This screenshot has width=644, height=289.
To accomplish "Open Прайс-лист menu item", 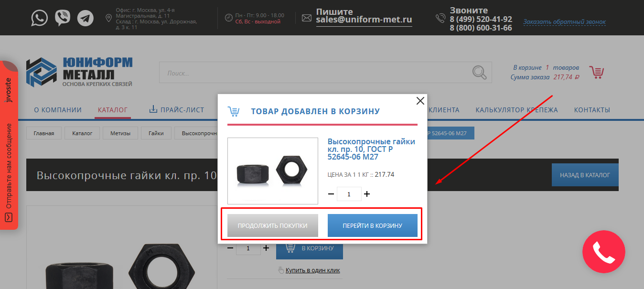I will point(177,110).
